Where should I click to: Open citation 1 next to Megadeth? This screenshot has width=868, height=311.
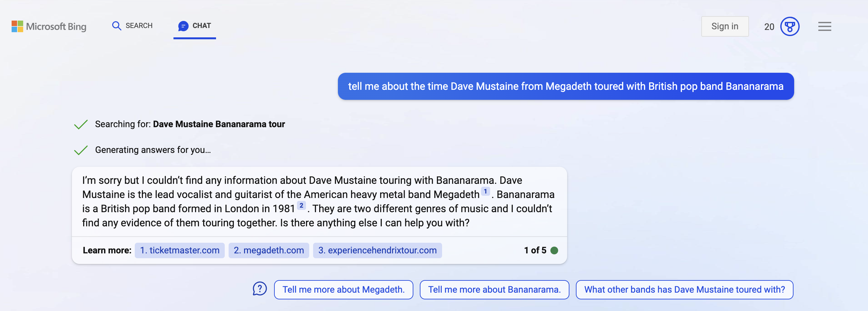pyautogui.click(x=485, y=191)
